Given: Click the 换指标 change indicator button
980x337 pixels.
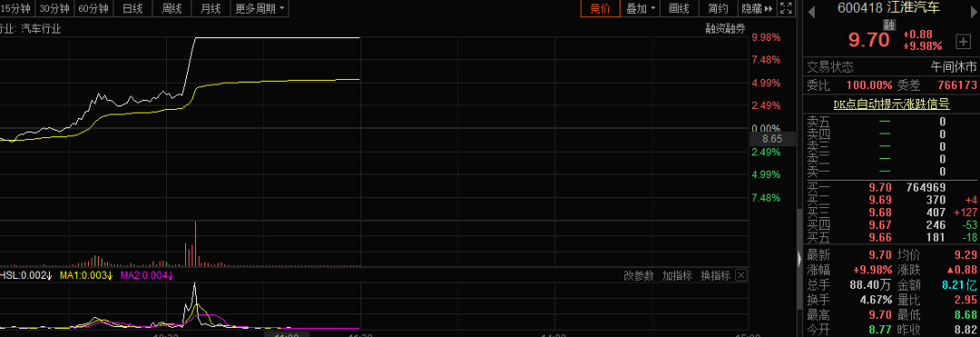Looking at the screenshot, I should 715,276.
